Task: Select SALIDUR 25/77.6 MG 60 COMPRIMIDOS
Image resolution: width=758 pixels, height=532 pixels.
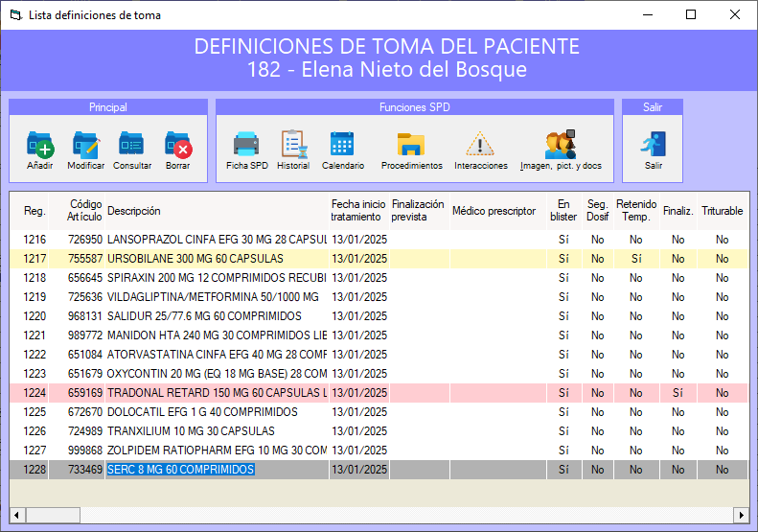Action: click(379, 316)
